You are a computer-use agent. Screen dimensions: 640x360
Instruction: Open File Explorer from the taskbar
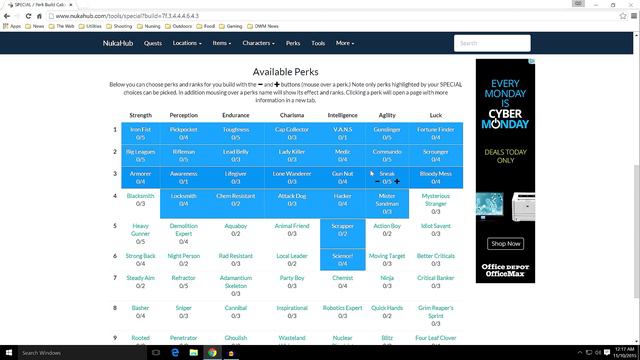[x=193, y=353]
